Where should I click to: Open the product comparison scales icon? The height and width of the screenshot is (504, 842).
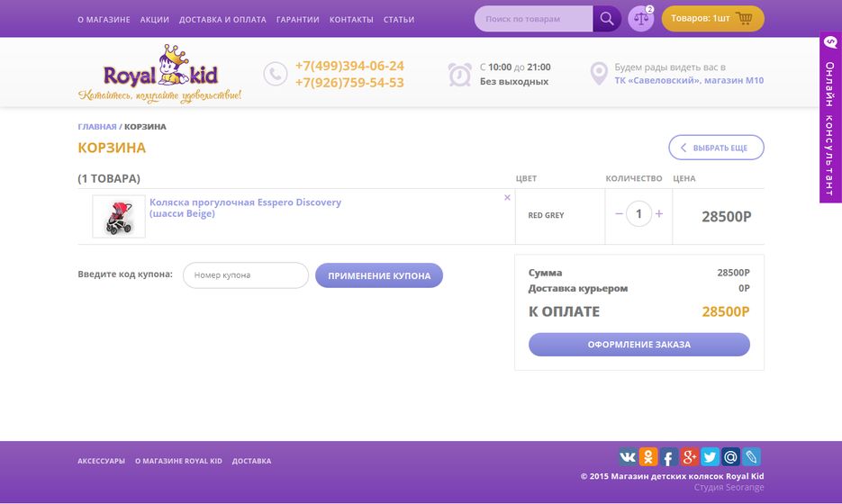point(640,19)
